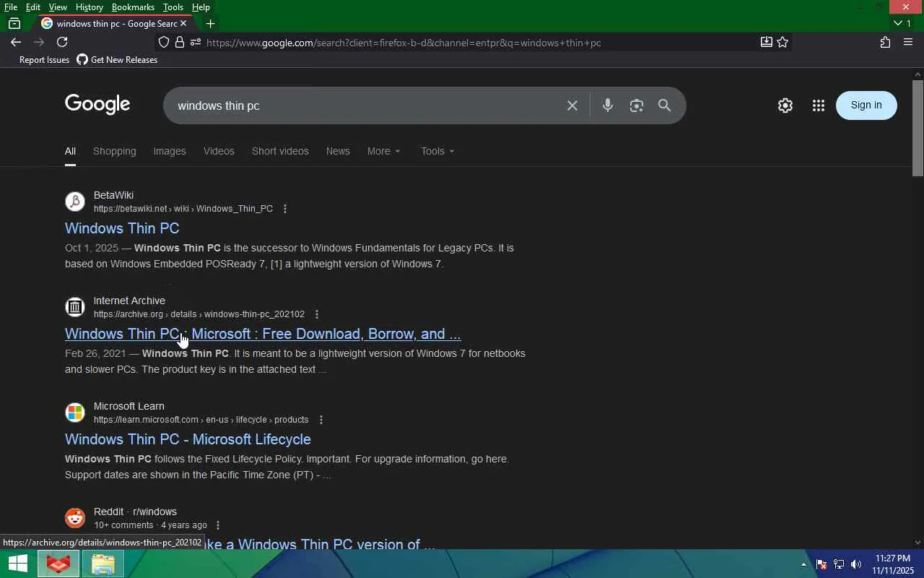Viewport: 924px width, 578px height.
Task: Open more options for Reddit result
Action: [x=218, y=525]
